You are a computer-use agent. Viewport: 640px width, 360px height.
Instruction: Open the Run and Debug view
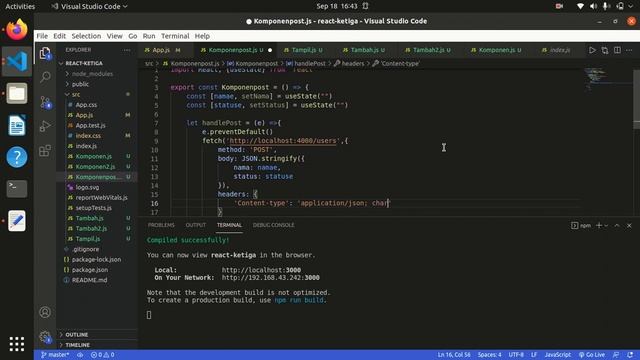click(x=45, y=126)
